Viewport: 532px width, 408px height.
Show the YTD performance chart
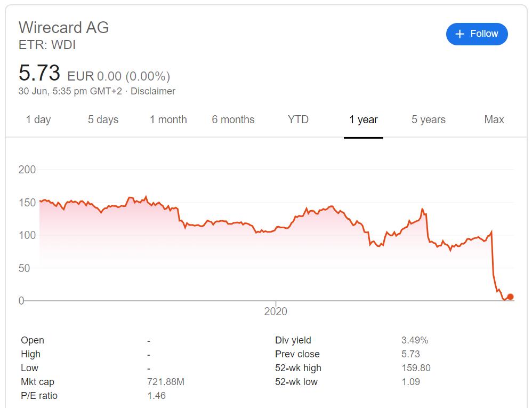coord(297,119)
